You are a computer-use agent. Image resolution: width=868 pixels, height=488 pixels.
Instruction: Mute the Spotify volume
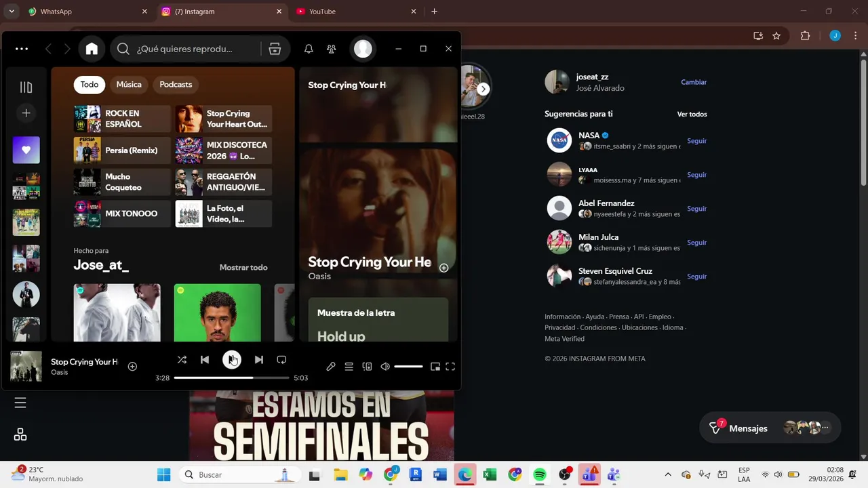click(385, 367)
